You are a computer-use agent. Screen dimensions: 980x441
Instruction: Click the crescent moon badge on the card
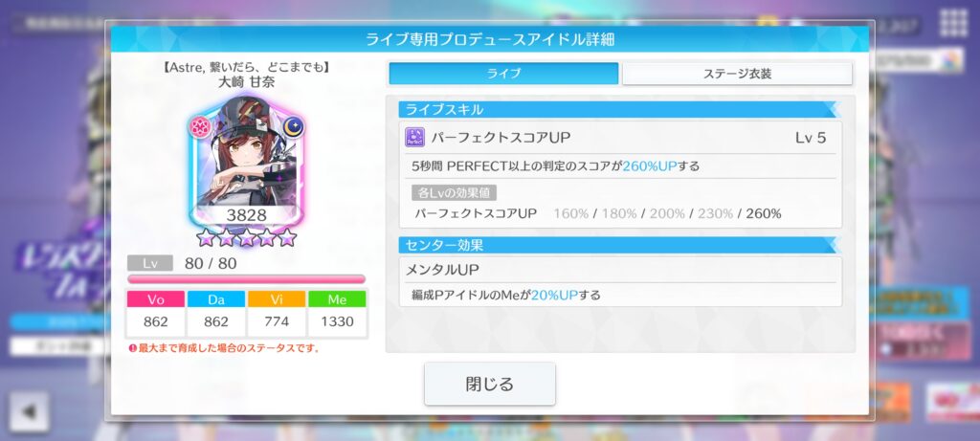293,127
